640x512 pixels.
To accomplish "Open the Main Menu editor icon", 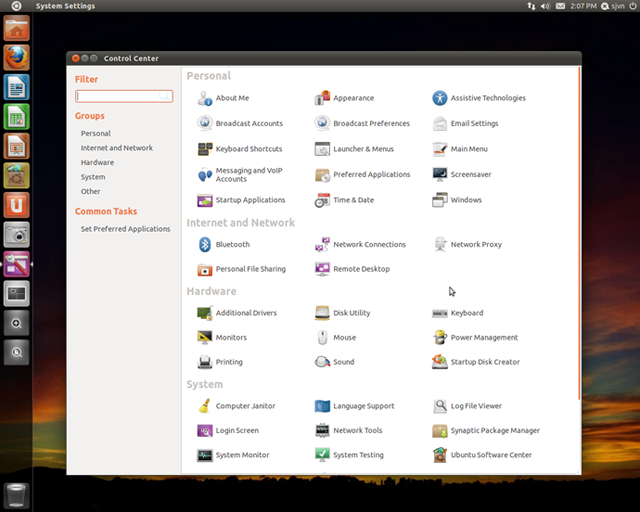I will click(x=440, y=149).
